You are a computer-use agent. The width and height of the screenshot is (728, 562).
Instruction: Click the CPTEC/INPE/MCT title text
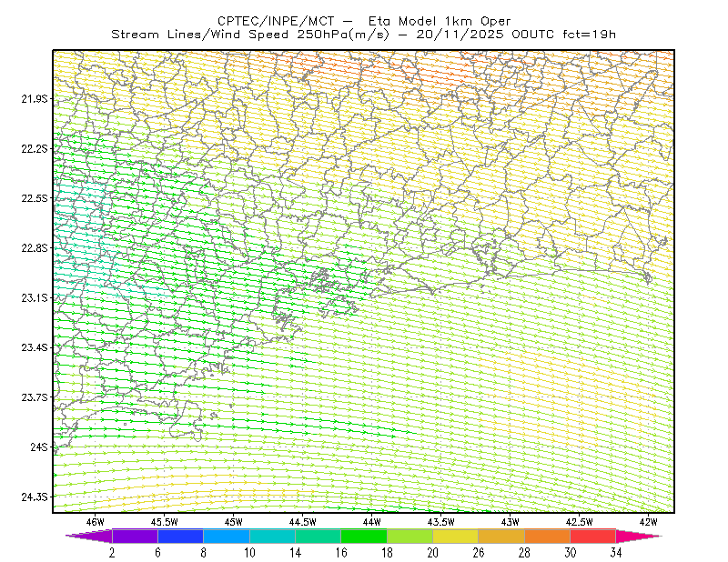[x=276, y=21]
